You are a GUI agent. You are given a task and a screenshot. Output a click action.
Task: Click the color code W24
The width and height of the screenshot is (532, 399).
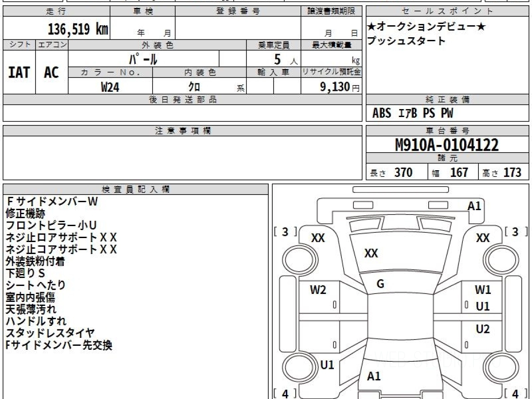tap(110, 87)
